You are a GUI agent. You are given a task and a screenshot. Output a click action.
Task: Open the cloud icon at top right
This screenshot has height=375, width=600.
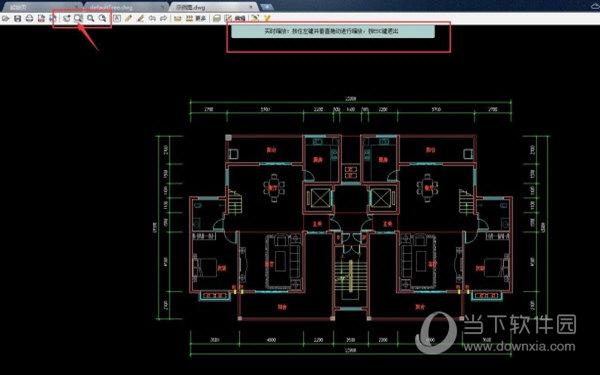(595, 6)
